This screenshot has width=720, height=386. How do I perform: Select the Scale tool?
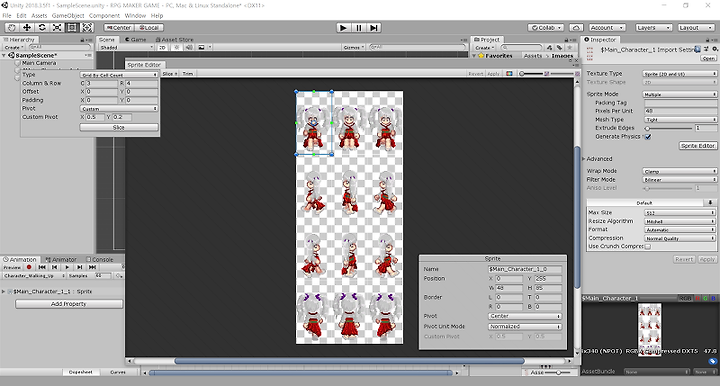click(x=57, y=28)
